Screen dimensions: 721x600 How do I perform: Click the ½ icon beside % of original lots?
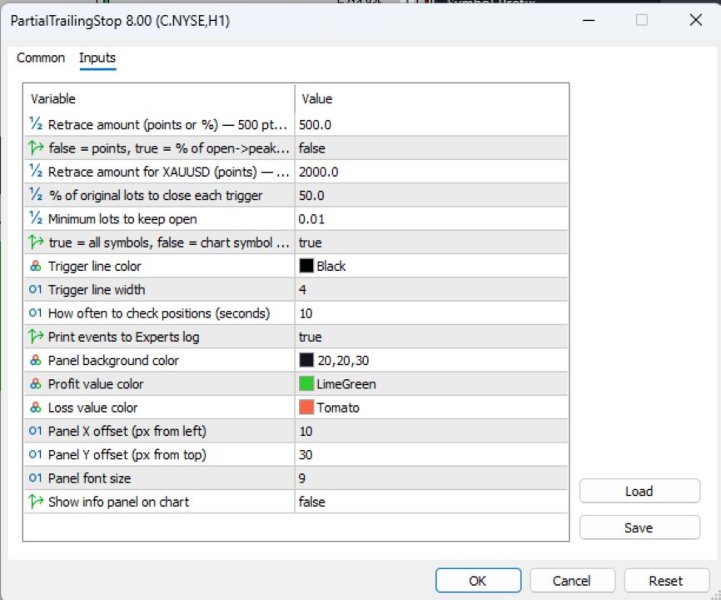pos(35,195)
